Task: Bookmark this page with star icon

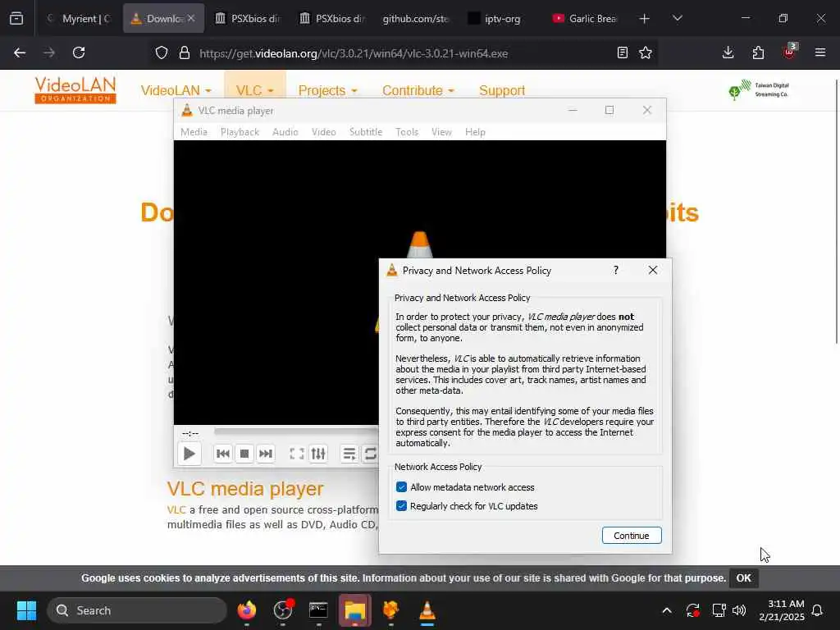Action: [x=646, y=52]
